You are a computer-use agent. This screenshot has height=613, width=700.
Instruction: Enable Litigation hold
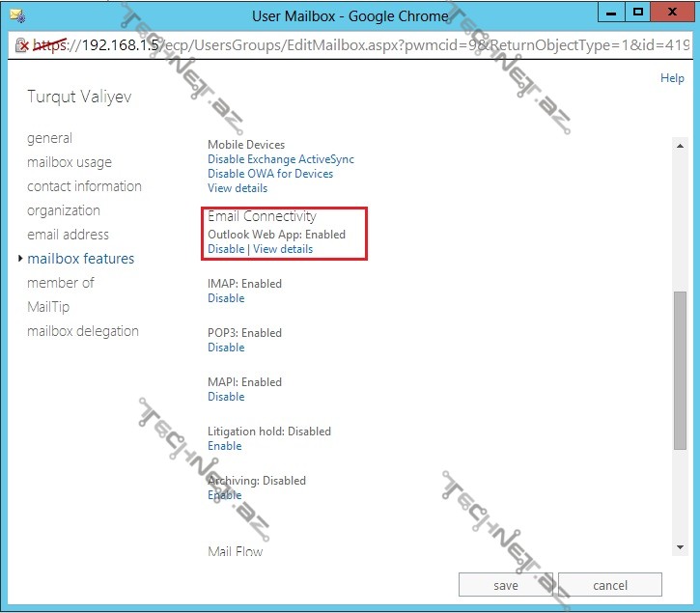click(224, 446)
